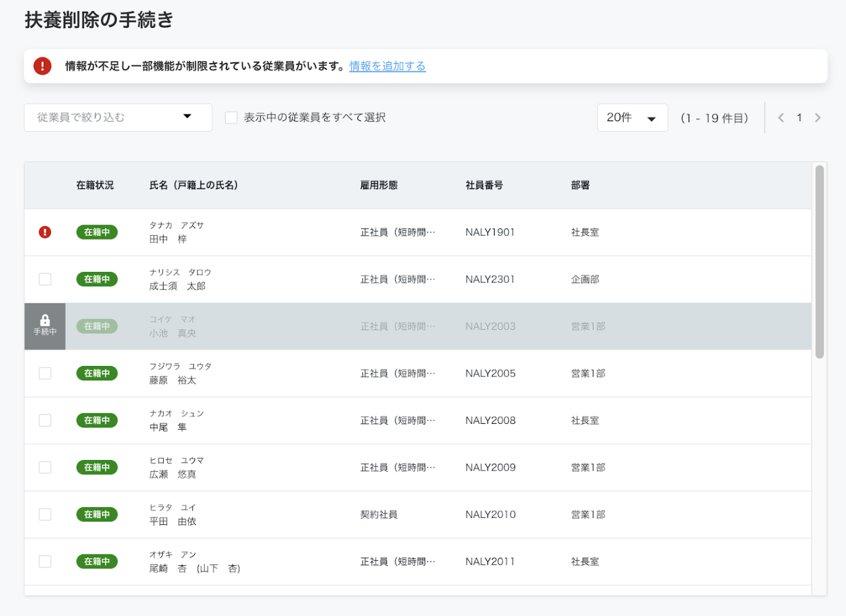Click 企画部 department in NALY2301 row
The width and height of the screenshot is (846, 616).
pyautogui.click(x=585, y=279)
